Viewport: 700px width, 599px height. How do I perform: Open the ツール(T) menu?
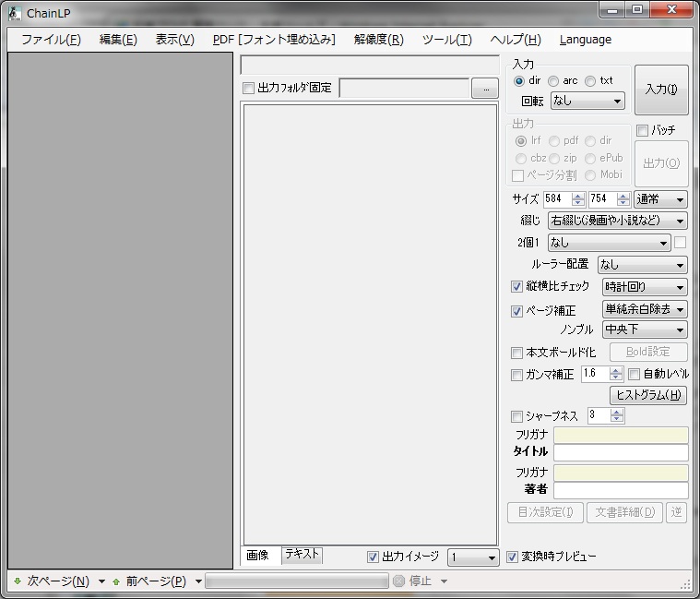[447, 40]
